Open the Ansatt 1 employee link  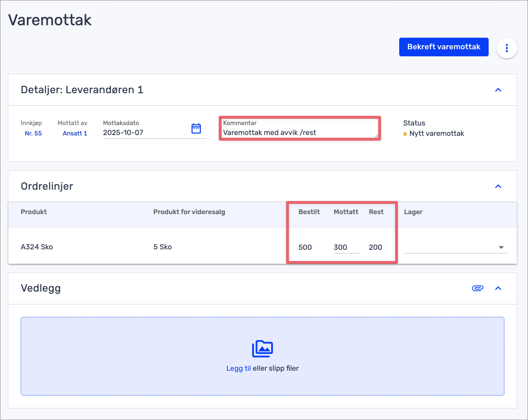click(75, 133)
